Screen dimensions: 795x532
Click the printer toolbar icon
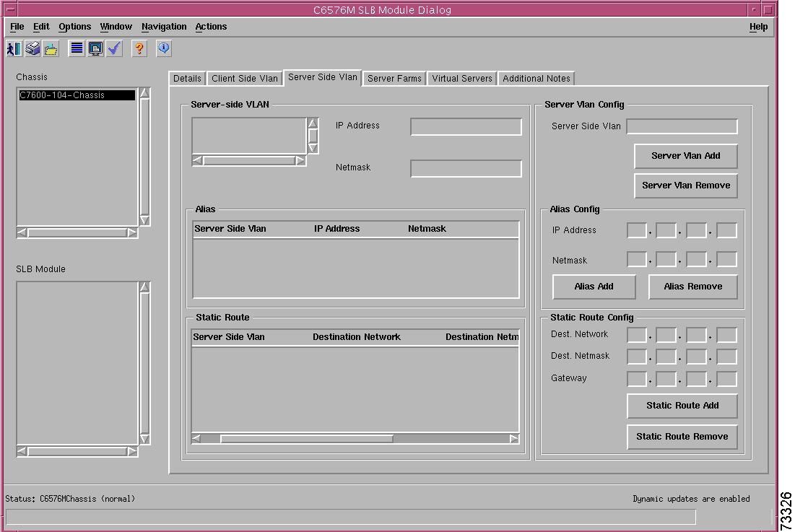[33, 48]
